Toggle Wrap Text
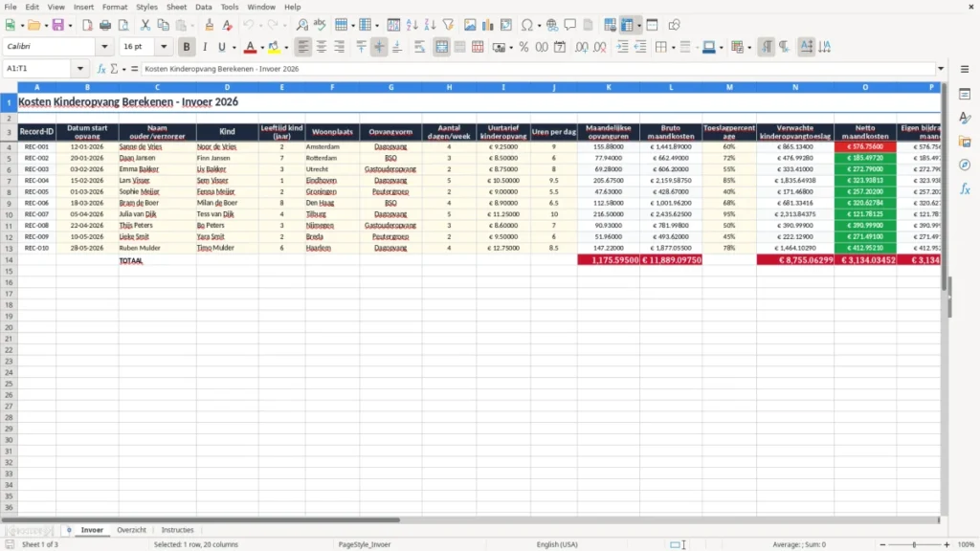The image size is (980, 551). (419, 47)
